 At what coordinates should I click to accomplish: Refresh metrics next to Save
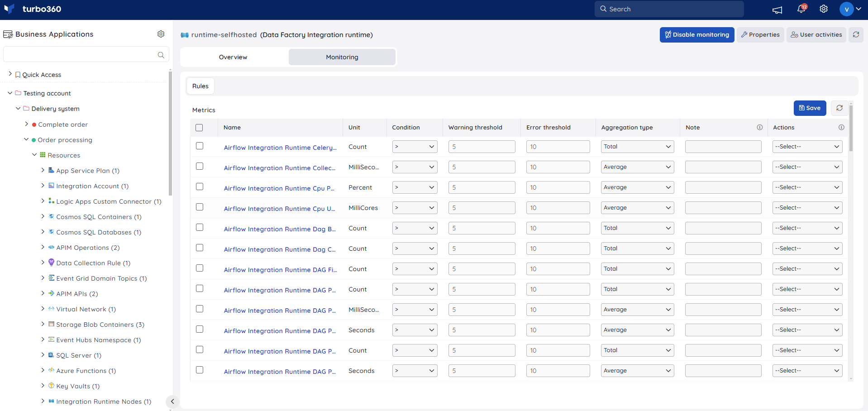point(839,108)
